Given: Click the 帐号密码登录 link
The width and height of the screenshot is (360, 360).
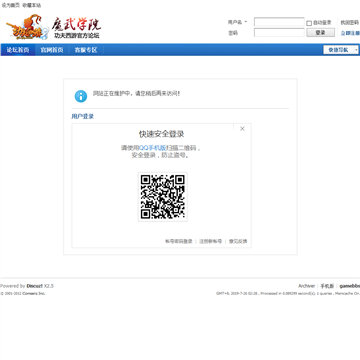Looking at the screenshot, I should [x=179, y=241].
